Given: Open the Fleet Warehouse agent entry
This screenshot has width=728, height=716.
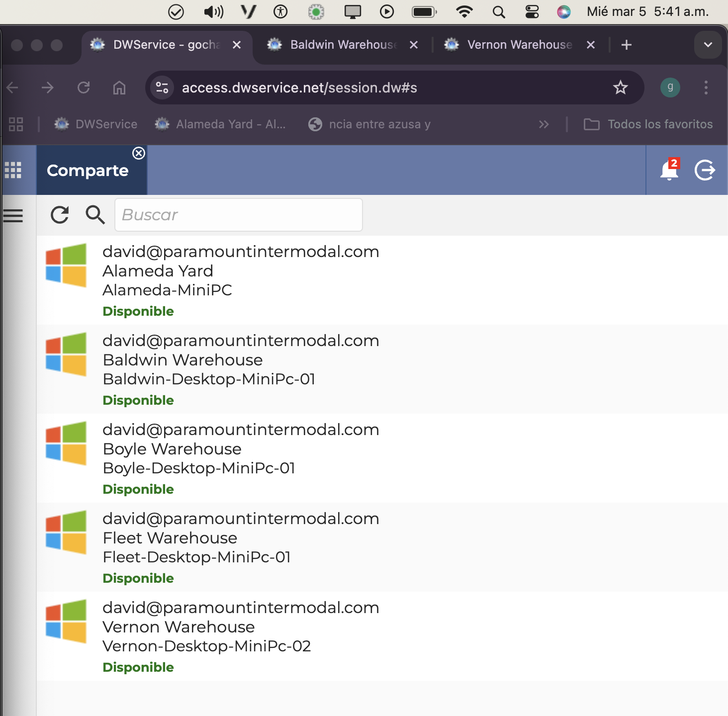Looking at the screenshot, I should coord(382,547).
